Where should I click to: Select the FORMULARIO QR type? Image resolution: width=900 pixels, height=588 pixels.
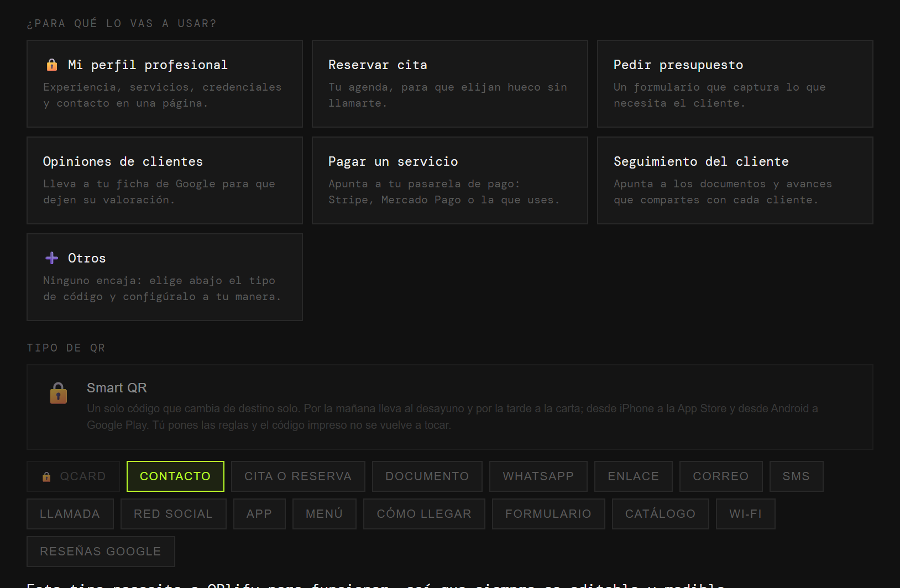click(x=548, y=514)
